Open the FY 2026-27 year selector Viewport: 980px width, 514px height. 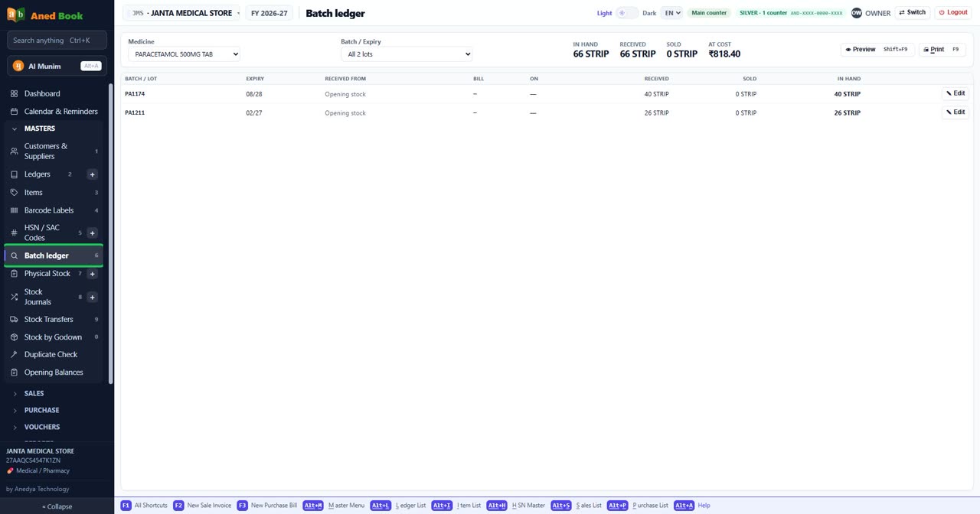[x=269, y=13]
